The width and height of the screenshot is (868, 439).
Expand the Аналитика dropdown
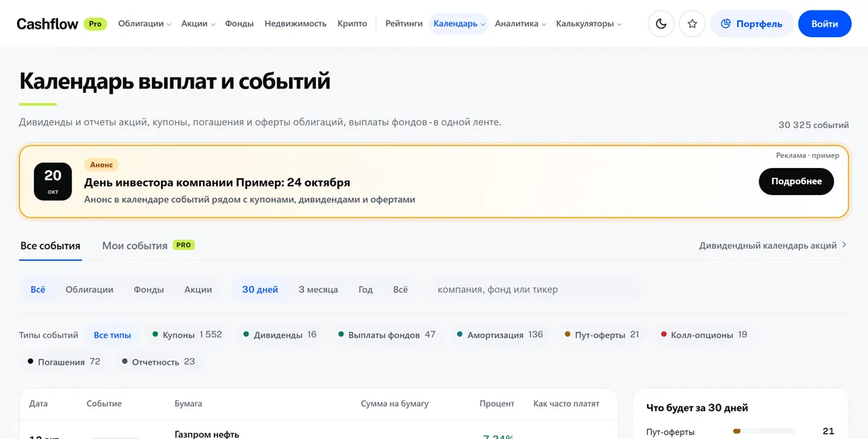tap(520, 24)
